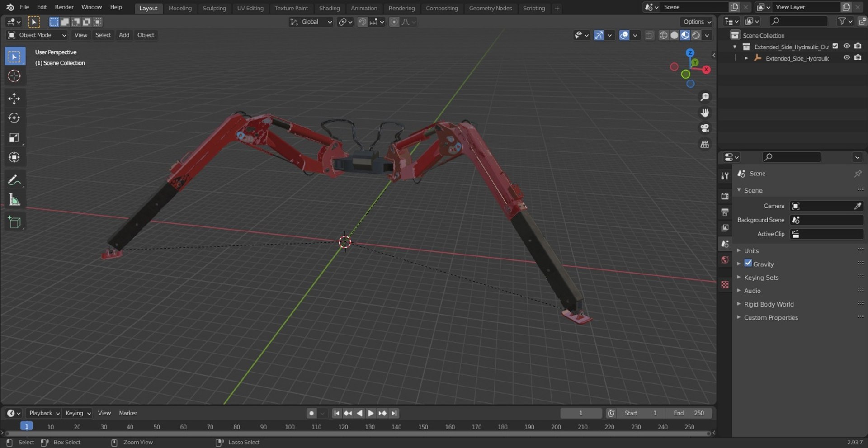
Task: Open the Render menu
Action: coord(64,7)
